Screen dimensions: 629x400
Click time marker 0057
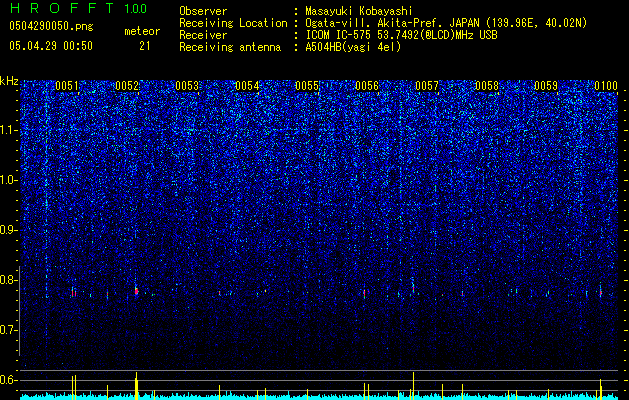(427, 86)
